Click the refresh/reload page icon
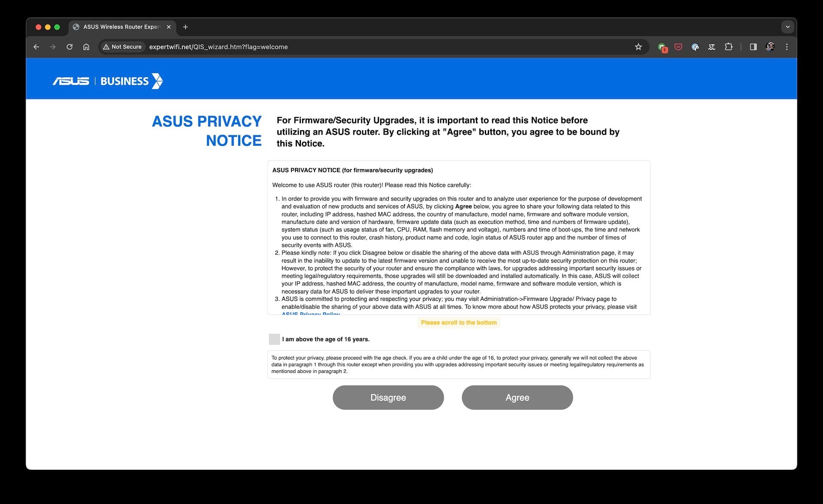 (69, 46)
